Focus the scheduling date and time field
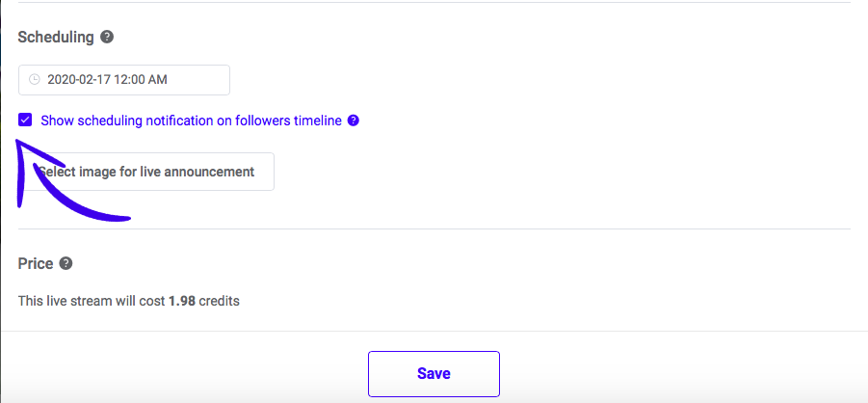Image resolution: width=868 pixels, height=403 pixels. tap(124, 80)
